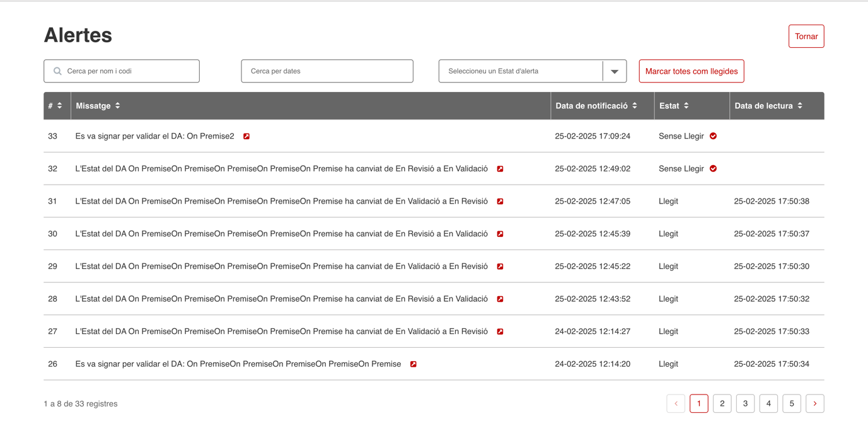The height and width of the screenshot is (431, 868).
Task: Sort the table by the # column
Action: pyautogui.click(x=60, y=105)
